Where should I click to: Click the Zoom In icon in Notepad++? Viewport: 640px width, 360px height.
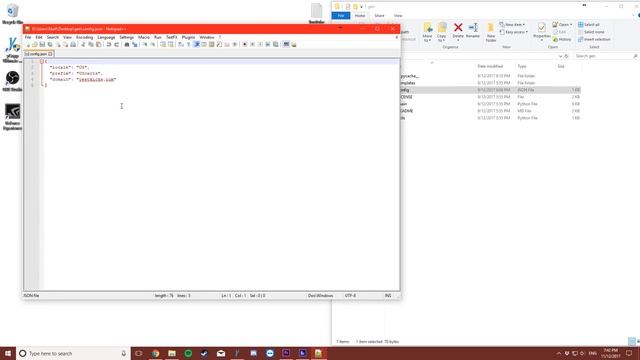(x=144, y=44)
